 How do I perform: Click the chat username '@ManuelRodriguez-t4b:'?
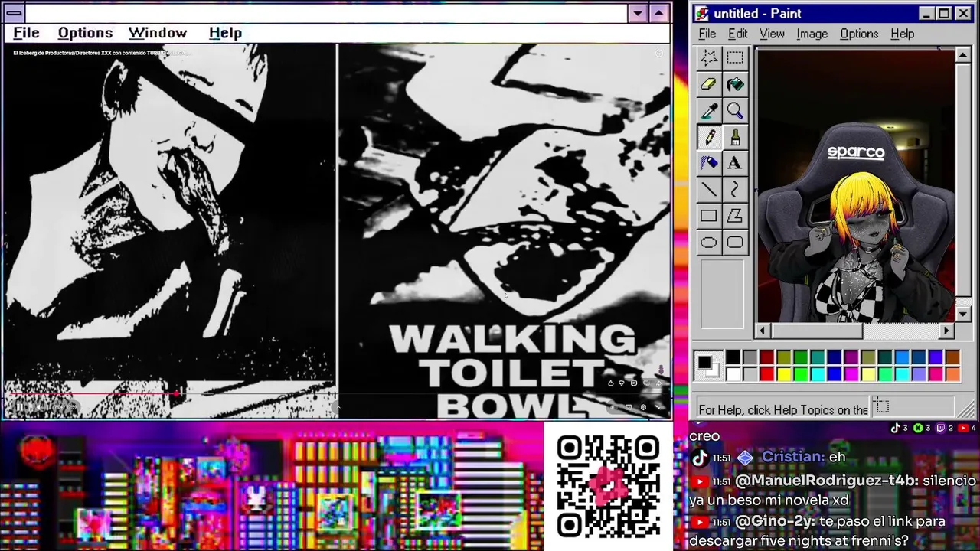click(826, 481)
